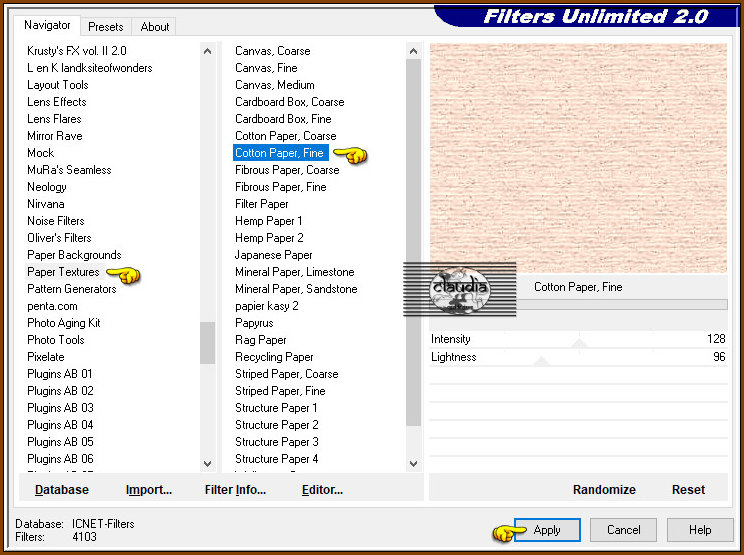
Task: Randomize the filter settings
Action: (604, 490)
